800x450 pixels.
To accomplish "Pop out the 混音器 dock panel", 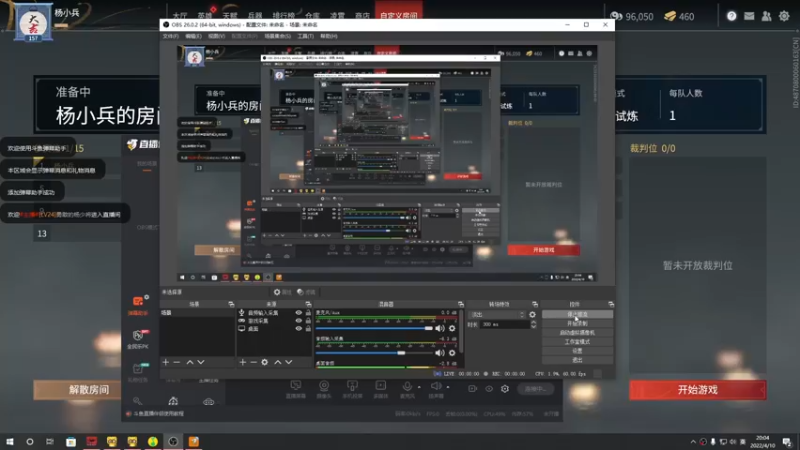I will [x=461, y=304].
